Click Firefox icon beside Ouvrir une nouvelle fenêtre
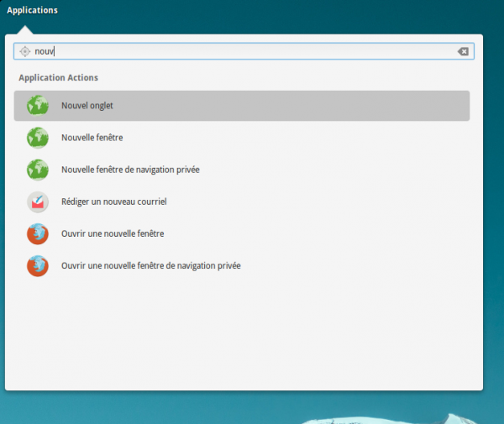Screen dimensions: 504x424 click(38, 234)
